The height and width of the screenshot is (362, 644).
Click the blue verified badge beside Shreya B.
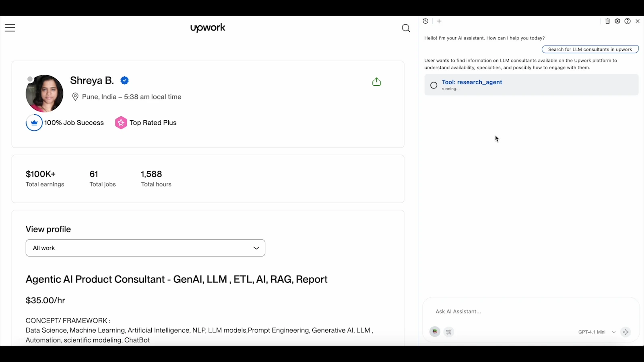pyautogui.click(x=125, y=80)
